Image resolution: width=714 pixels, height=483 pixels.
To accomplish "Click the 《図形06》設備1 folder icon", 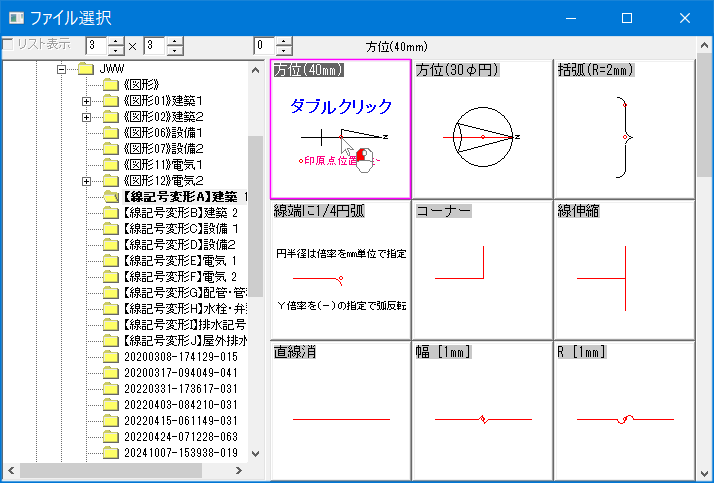I will click(111, 133).
